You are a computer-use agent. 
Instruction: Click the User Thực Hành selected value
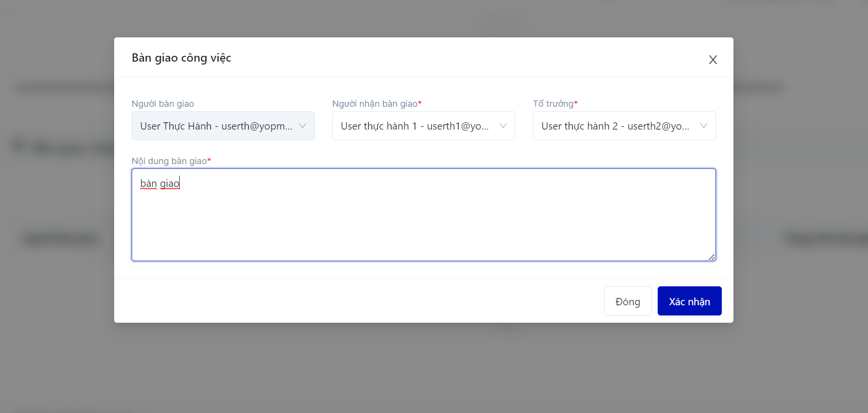click(x=216, y=126)
